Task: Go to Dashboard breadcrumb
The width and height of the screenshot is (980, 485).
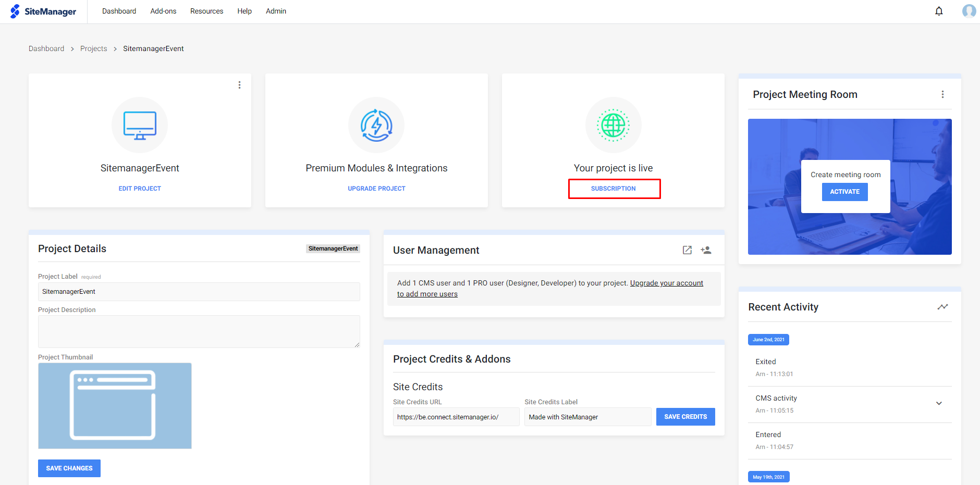Action: click(x=46, y=48)
